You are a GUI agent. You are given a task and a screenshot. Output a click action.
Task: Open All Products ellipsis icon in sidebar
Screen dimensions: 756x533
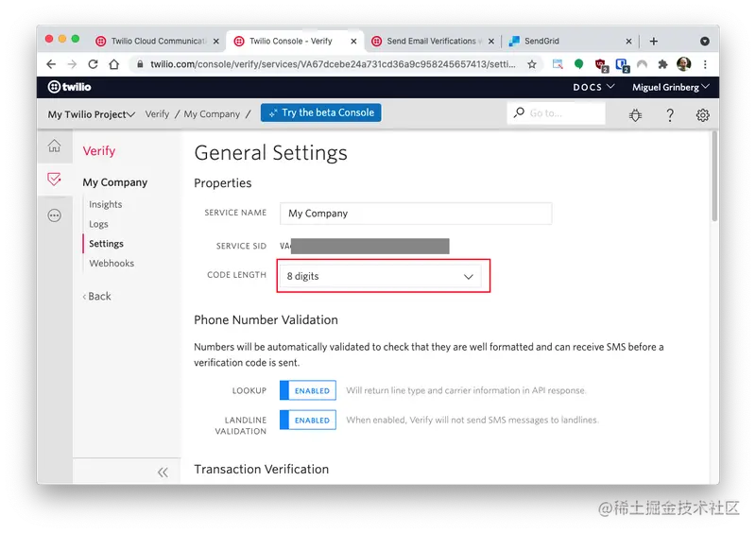(55, 215)
